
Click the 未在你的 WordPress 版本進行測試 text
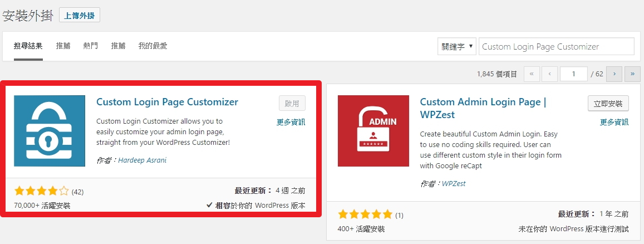point(573,229)
